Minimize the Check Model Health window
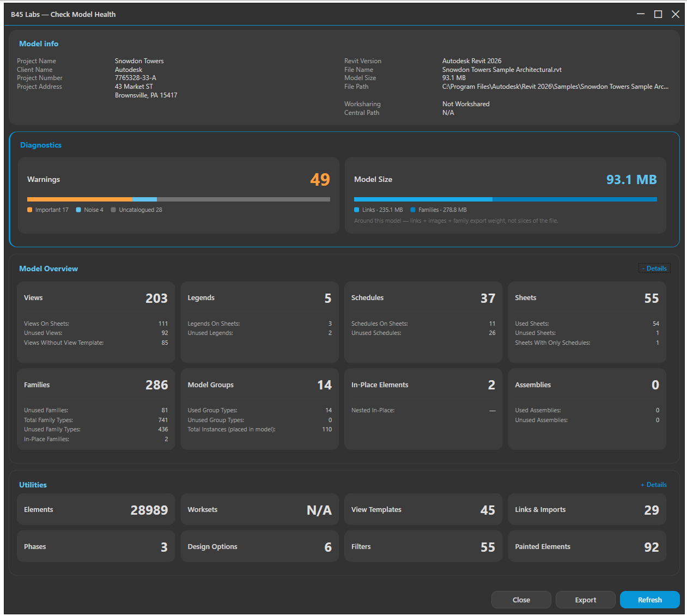Screen dimensions: 687x616 click(641, 14)
